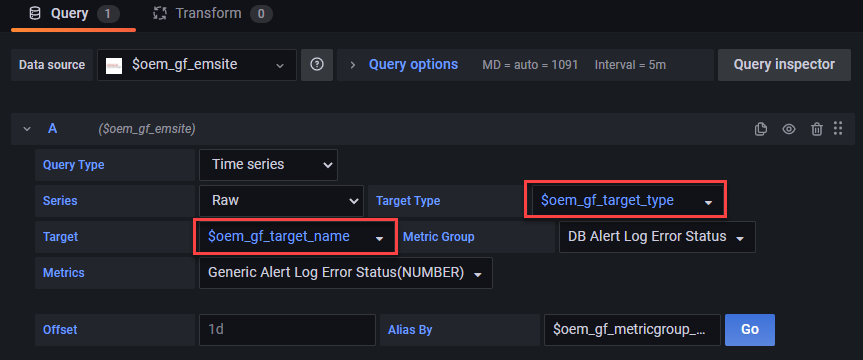Open the Query Type dropdown showing Time series
Image resolution: width=863 pixels, height=360 pixels.
[268, 165]
